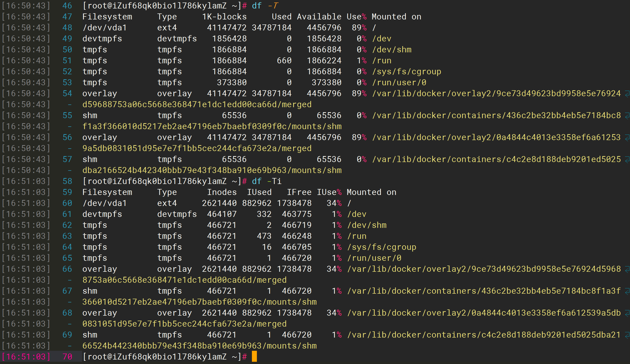Click the /dev/vda1 filesystem entry on line 48
The width and height of the screenshot is (630, 364).
pyautogui.click(x=105, y=28)
